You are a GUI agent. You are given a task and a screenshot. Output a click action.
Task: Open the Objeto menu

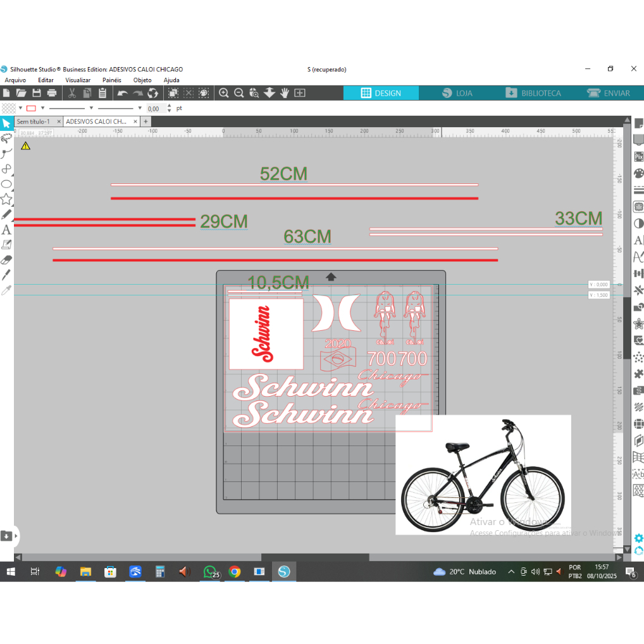coord(142,80)
